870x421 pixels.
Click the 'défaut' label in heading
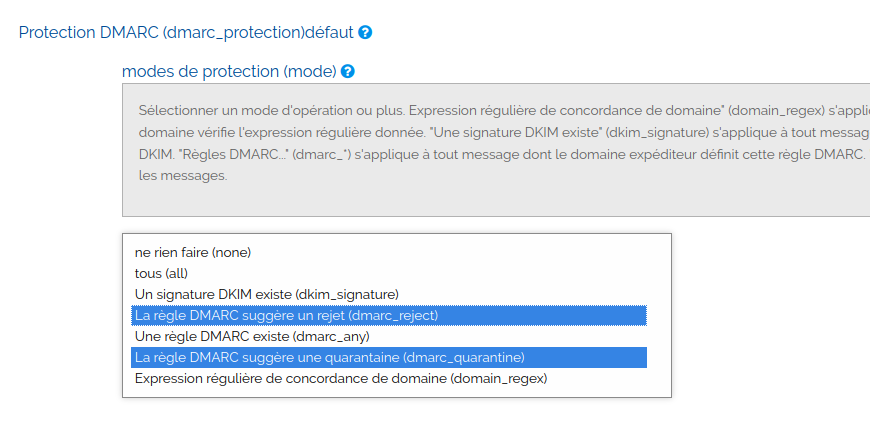click(x=329, y=32)
